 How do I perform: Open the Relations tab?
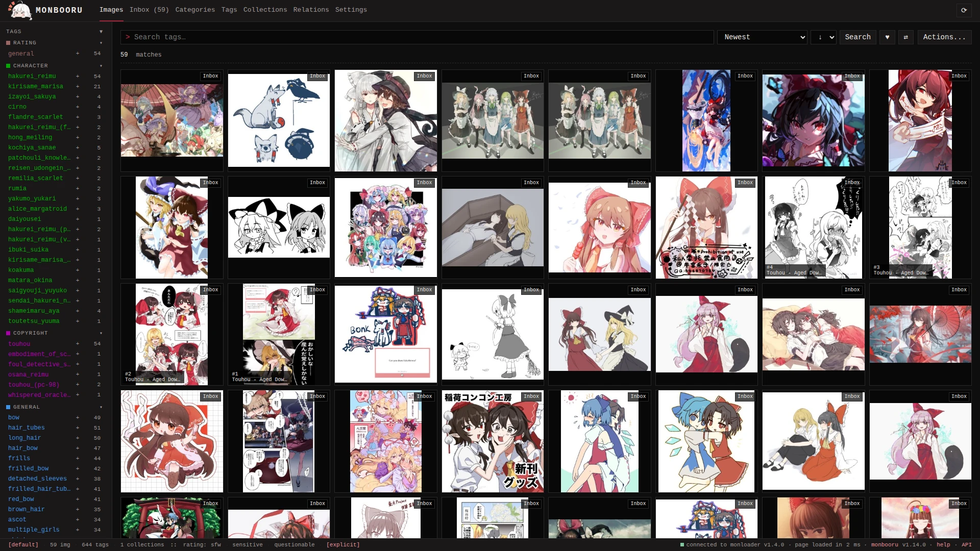311,10
